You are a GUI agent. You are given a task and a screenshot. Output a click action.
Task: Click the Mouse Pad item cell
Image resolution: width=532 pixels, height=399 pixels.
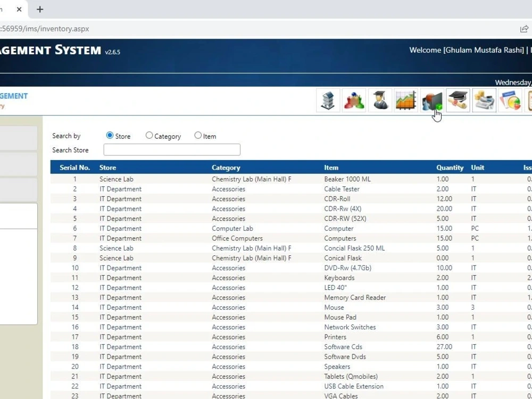[x=340, y=317]
